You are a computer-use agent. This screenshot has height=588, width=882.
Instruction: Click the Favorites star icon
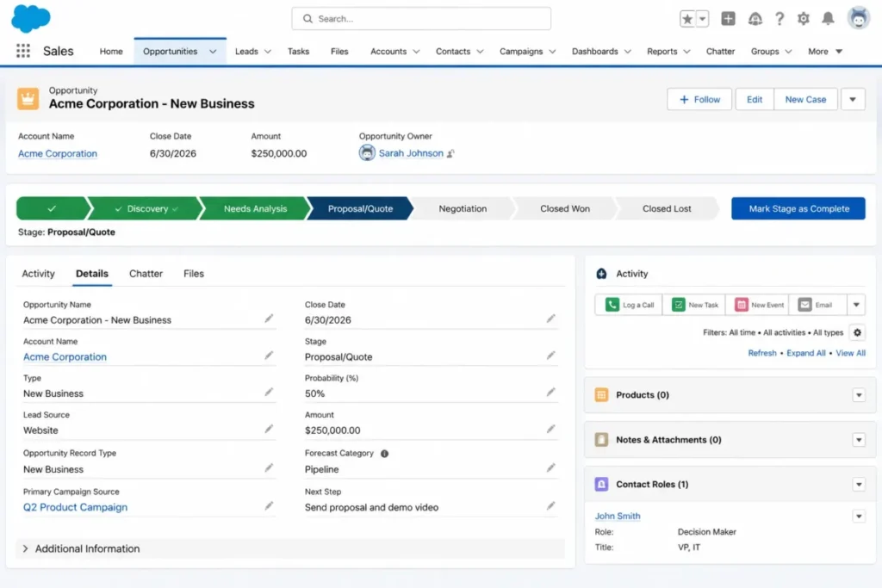click(687, 19)
